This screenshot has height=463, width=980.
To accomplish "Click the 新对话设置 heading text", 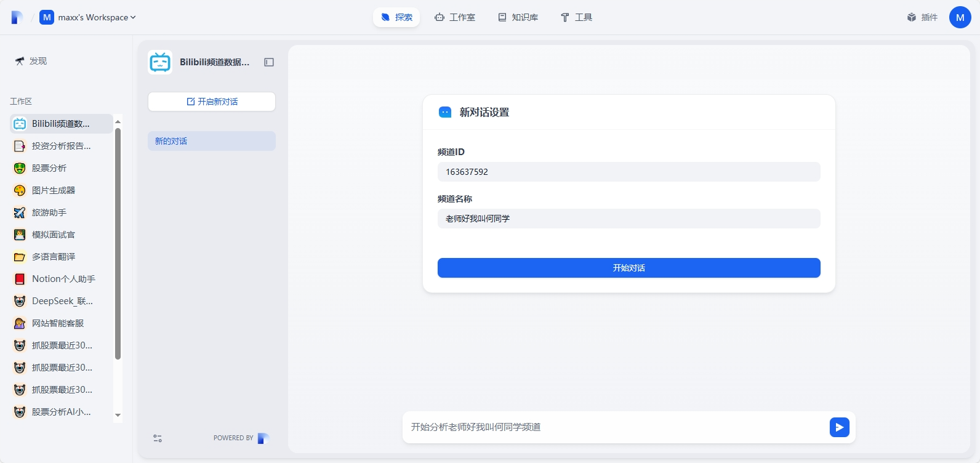I will pyautogui.click(x=484, y=112).
